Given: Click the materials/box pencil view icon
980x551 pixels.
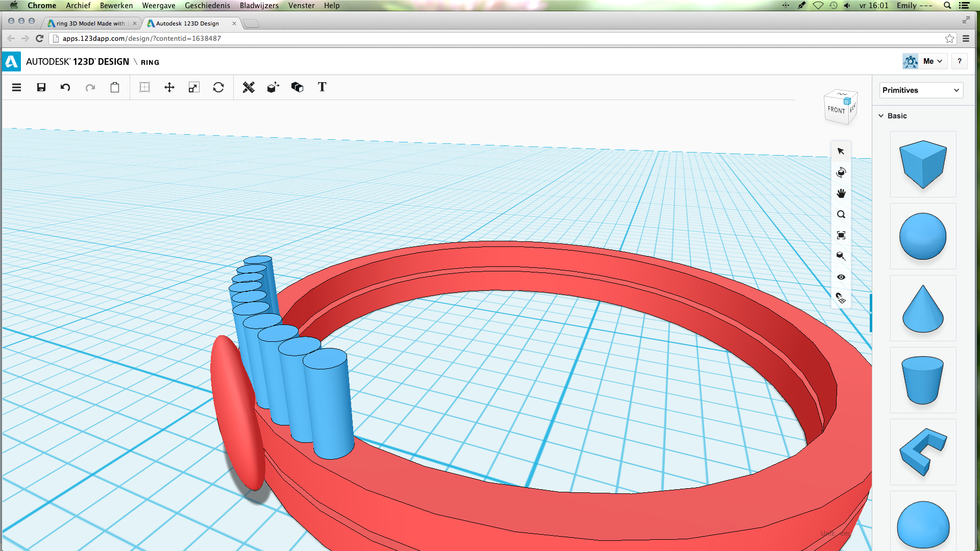Looking at the screenshot, I should tap(841, 256).
